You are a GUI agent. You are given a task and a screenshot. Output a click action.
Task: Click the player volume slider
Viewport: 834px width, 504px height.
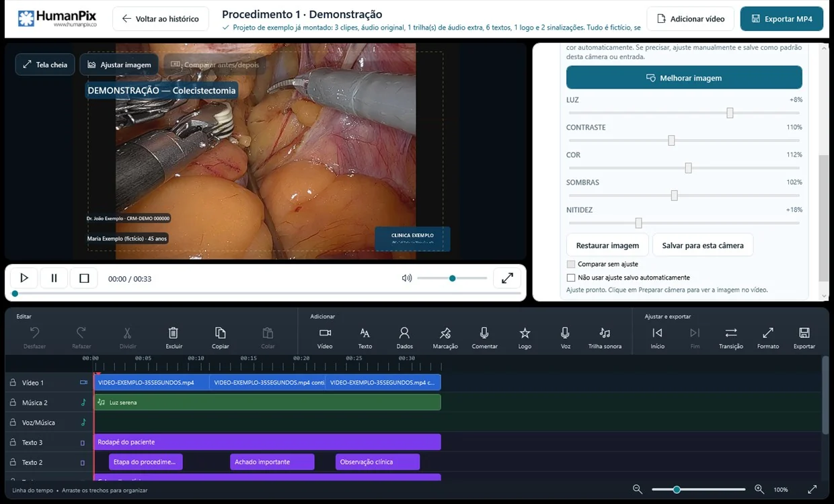tap(452, 278)
